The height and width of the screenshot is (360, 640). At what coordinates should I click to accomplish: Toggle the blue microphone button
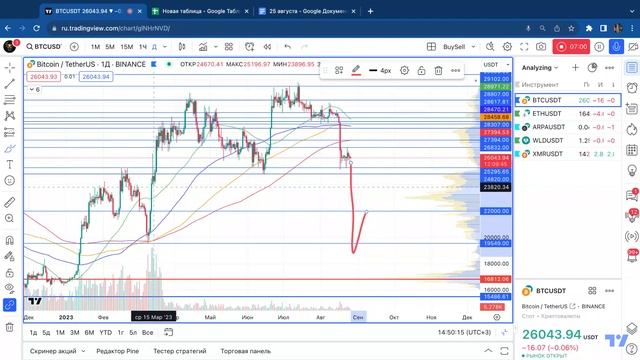616,47
